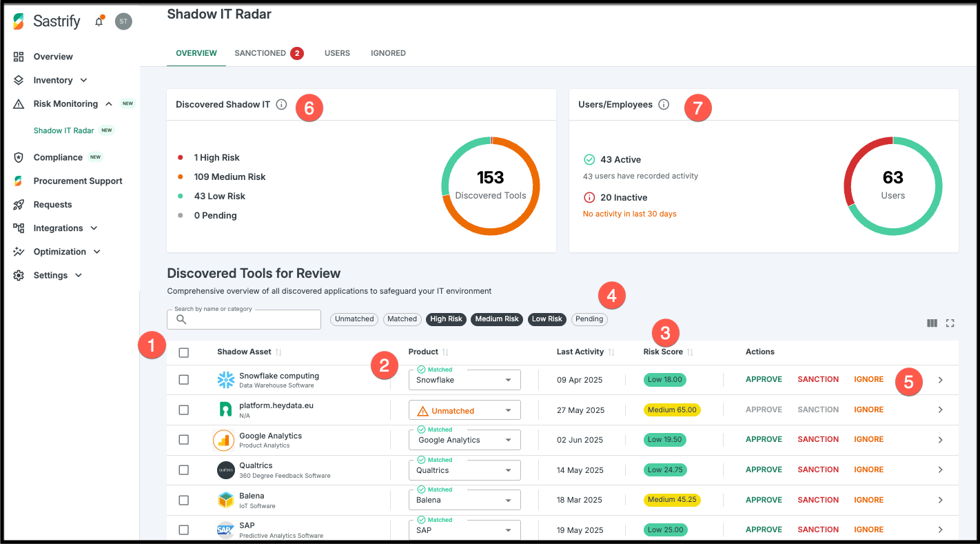Open the column visibility icon

pyautogui.click(x=932, y=323)
